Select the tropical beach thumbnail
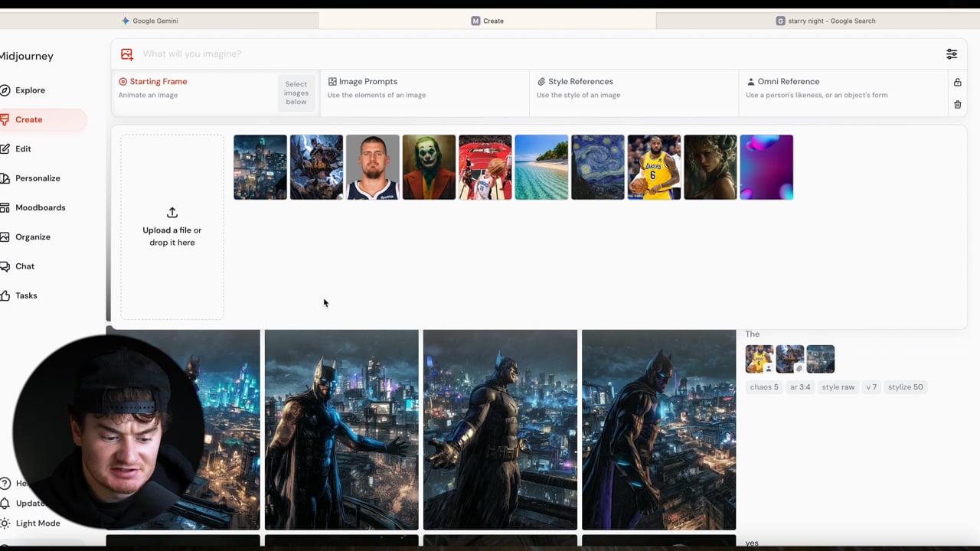Viewport: 980px width, 551px height. pyautogui.click(x=541, y=167)
